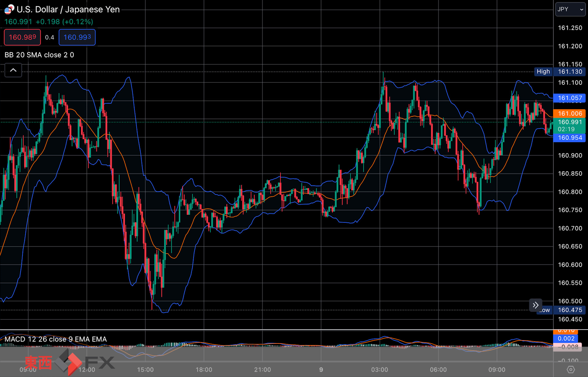
Task: Click the U.S. Dollar / Japanese Yen title
Action: pos(68,9)
